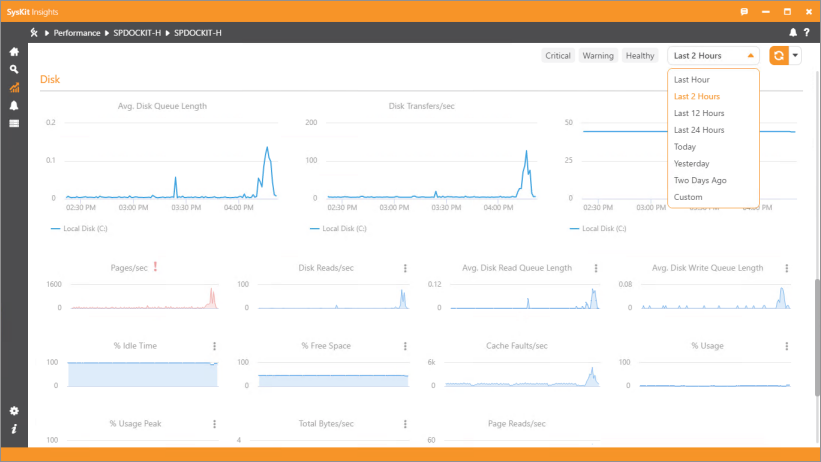Click the SysKit logo icon in breadcrumb
The width and height of the screenshot is (821, 462).
coord(34,32)
